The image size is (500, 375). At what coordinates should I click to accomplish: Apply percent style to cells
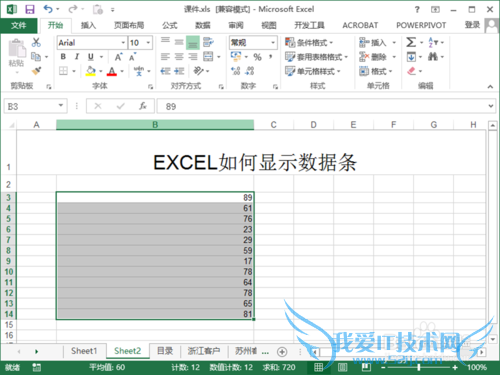point(257,57)
